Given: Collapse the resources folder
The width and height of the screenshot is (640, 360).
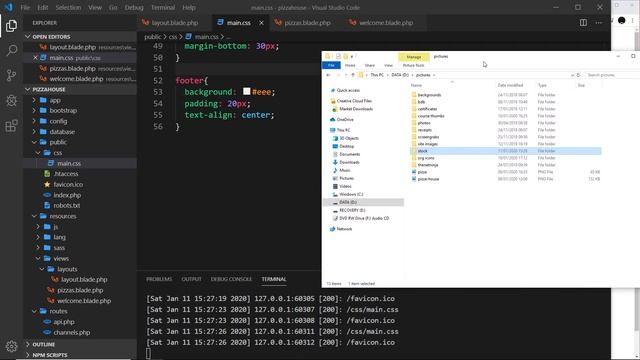Looking at the screenshot, I should (x=34, y=216).
